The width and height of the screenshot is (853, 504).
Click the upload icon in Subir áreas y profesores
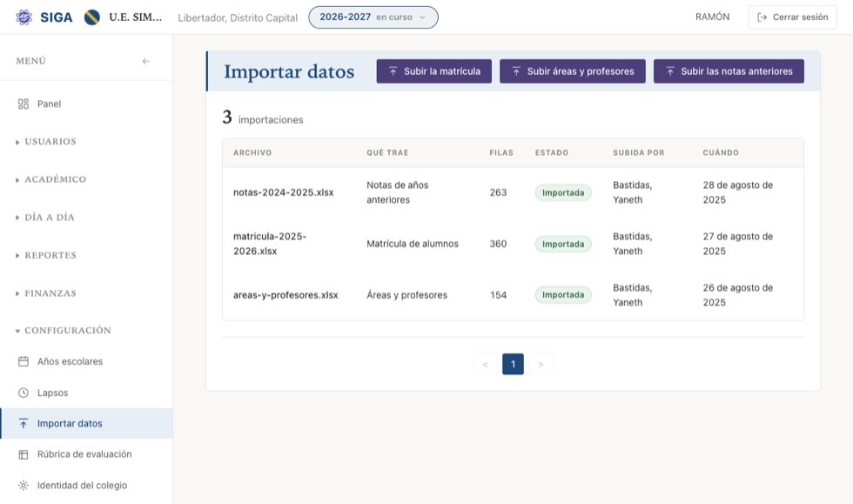tap(516, 71)
